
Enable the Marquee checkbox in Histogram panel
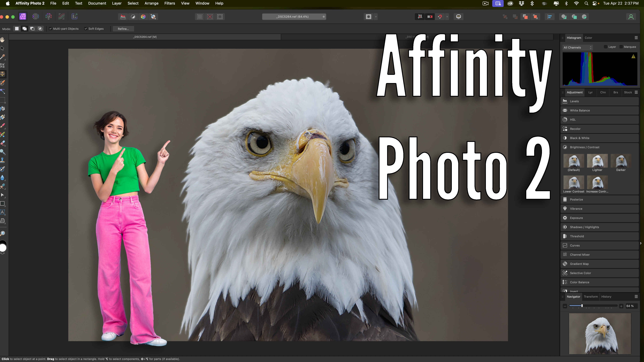pyautogui.click(x=621, y=47)
